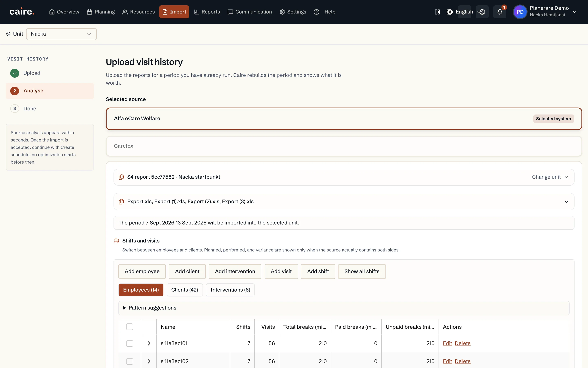Viewport: 588px width, 368px height.
Task: Click Add employee button
Action: coord(142,271)
